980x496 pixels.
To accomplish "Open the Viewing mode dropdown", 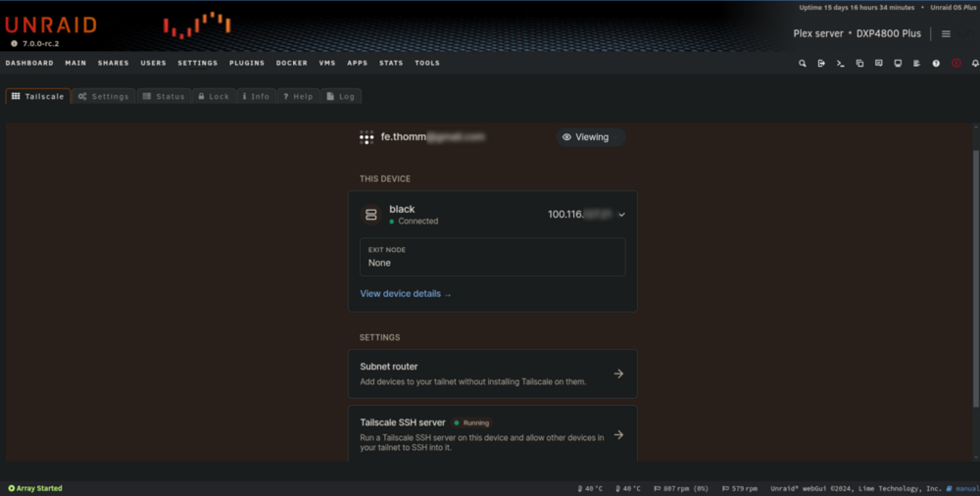I will 591,137.
